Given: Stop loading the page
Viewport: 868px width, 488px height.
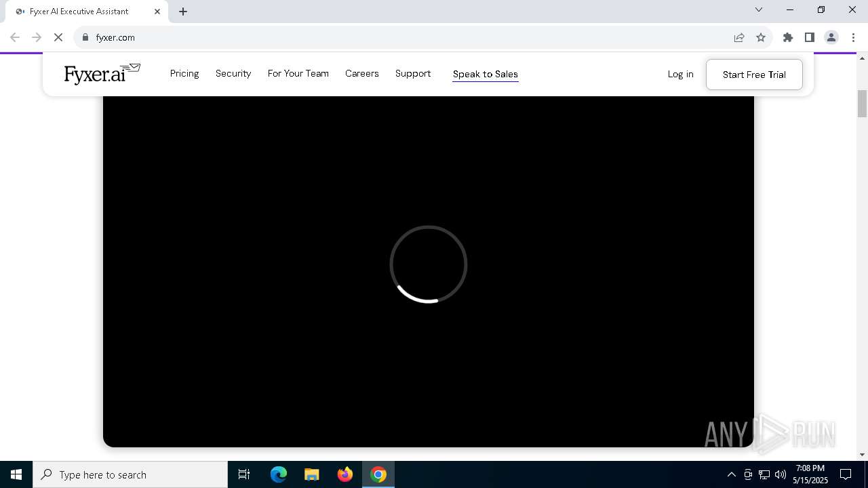Looking at the screenshot, I should (58, 38).
